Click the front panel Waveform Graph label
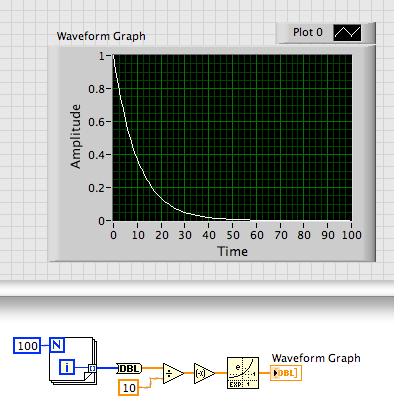The height and width of the screenshot is (401, 394). tap(101, 36)
